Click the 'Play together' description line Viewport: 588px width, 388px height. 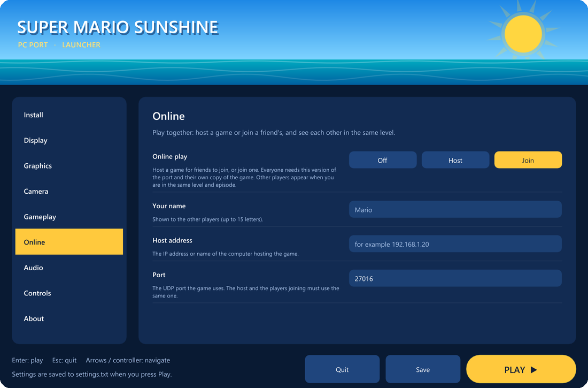(x=274, y=133)
